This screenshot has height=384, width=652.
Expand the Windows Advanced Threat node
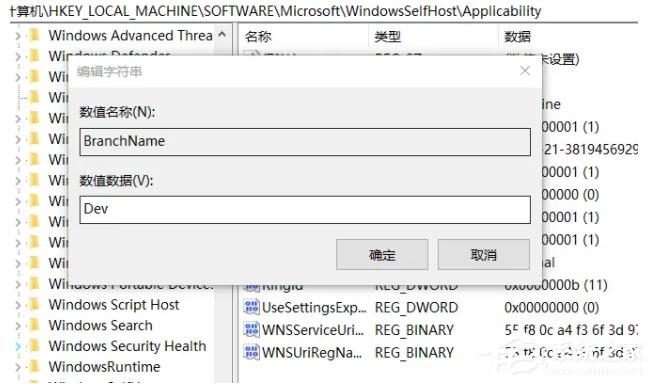click(18, 36)
